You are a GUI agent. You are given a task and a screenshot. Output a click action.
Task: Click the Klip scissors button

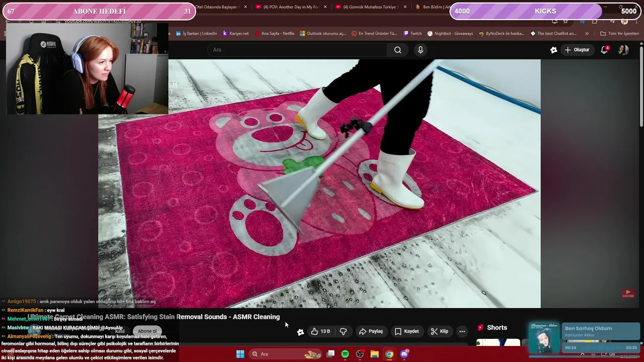[439, 331]
